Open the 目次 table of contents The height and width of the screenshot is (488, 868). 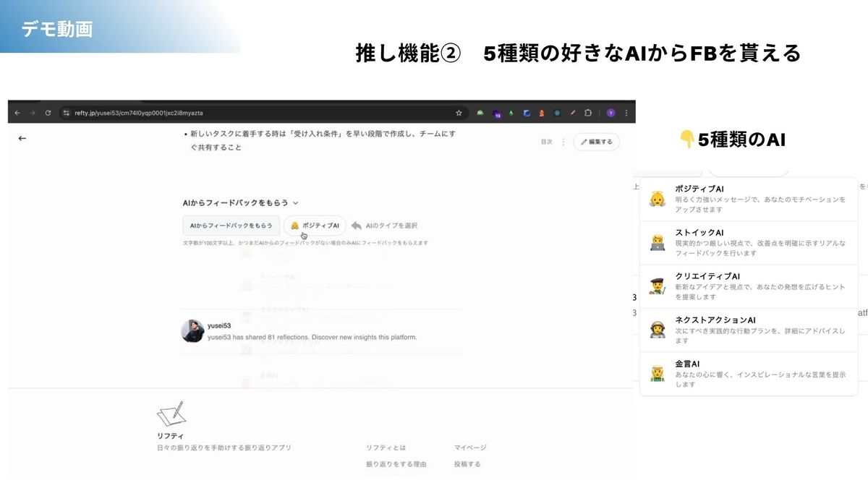pos(546,142)
